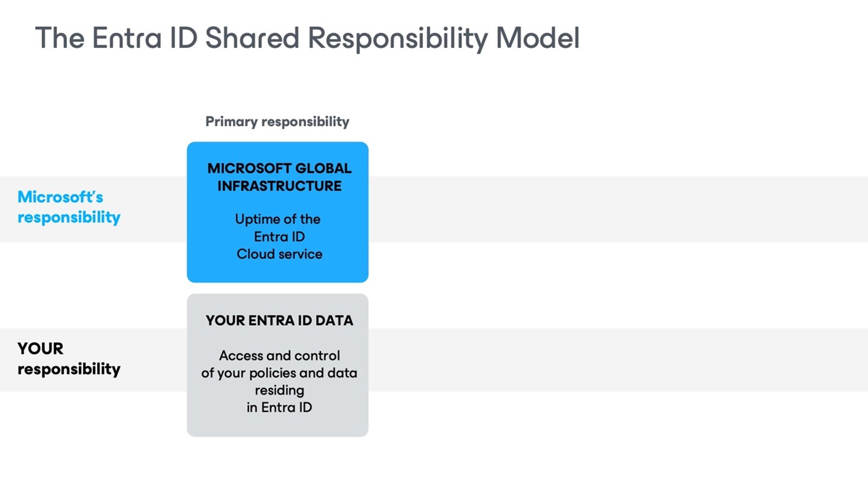Select the 'YOUR responsibility' row label
The height and width of the screenshot is (488, 868).
pyautogui.click(x=69, y=359)
